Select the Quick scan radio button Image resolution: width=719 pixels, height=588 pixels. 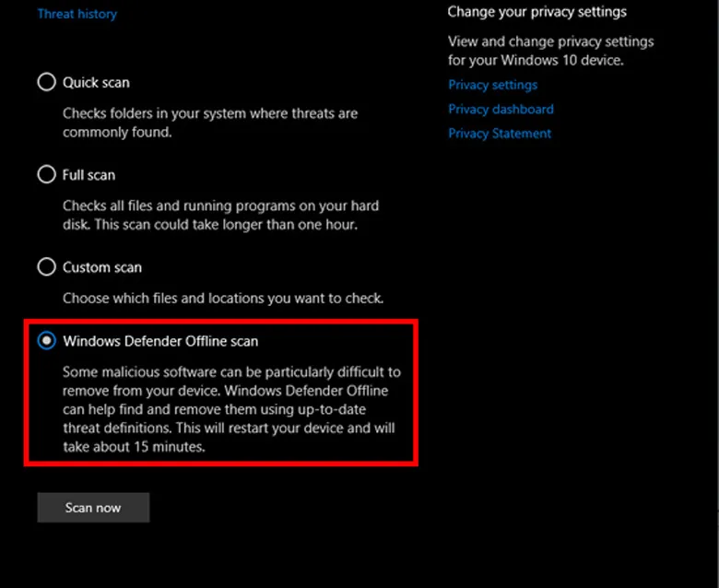pyautogui.click(x=46, y=83)
